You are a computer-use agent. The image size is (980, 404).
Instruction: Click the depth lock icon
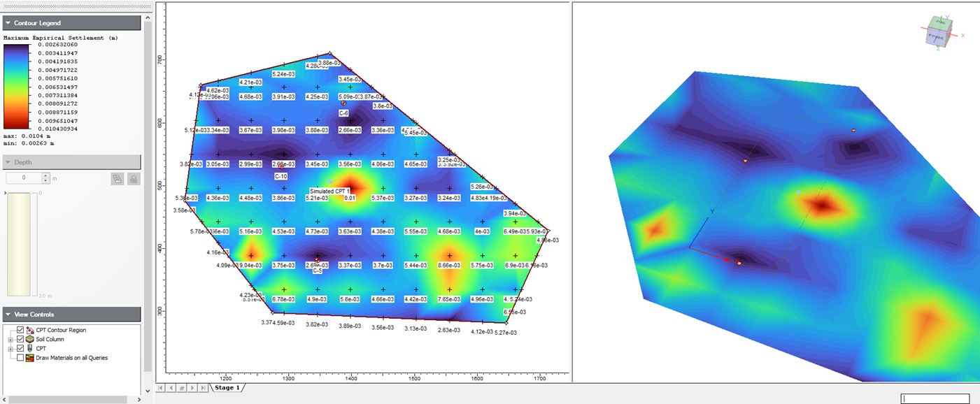(x=134, y=179)
